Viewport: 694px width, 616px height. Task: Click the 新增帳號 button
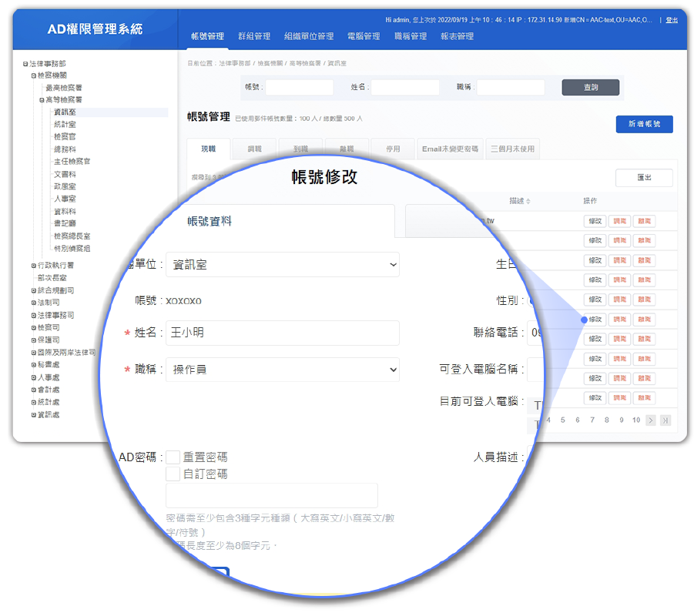tap(644, 124)
